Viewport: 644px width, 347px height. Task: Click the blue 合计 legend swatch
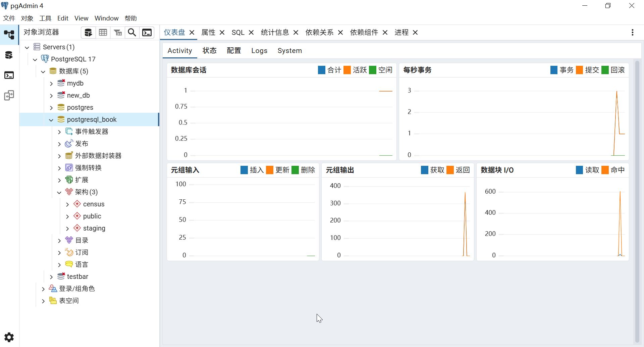[321, 70]
